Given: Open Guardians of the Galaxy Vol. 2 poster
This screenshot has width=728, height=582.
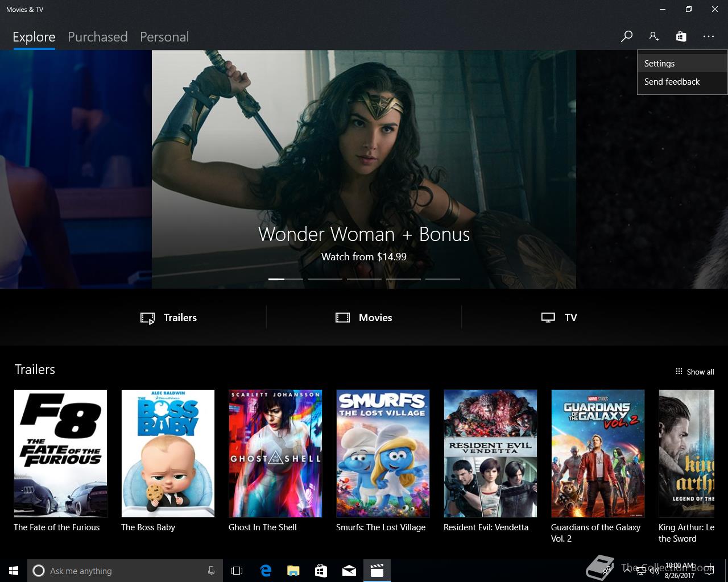Looking at the screenshot, I should 598,454.
